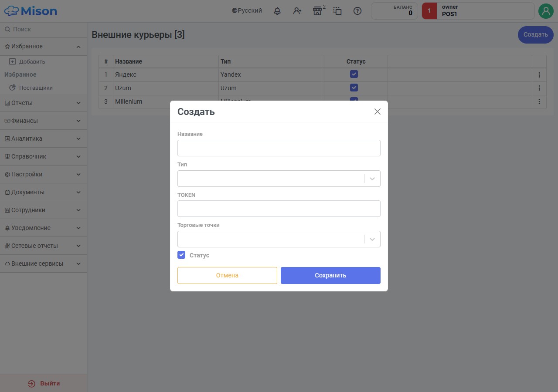Open the help question mark icon
Screen dimensions: 558x392
pos(357,11)
